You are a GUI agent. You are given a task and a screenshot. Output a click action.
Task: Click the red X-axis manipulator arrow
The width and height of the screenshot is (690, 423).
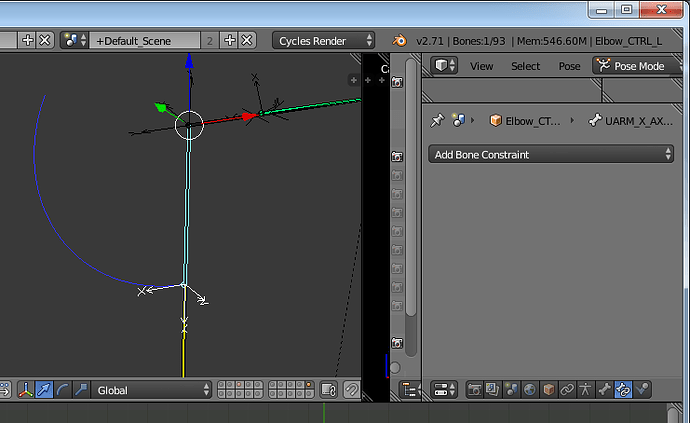pos(250,116)
